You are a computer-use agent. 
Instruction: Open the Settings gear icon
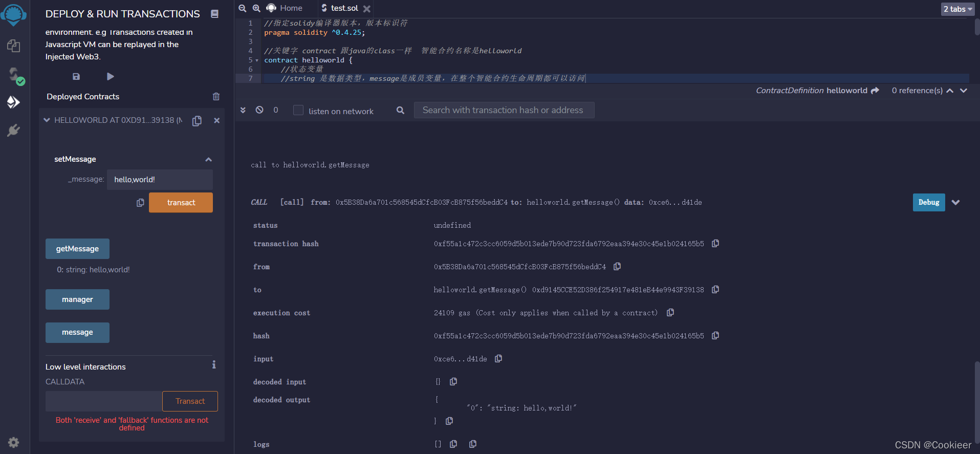[x=14, y=442]
